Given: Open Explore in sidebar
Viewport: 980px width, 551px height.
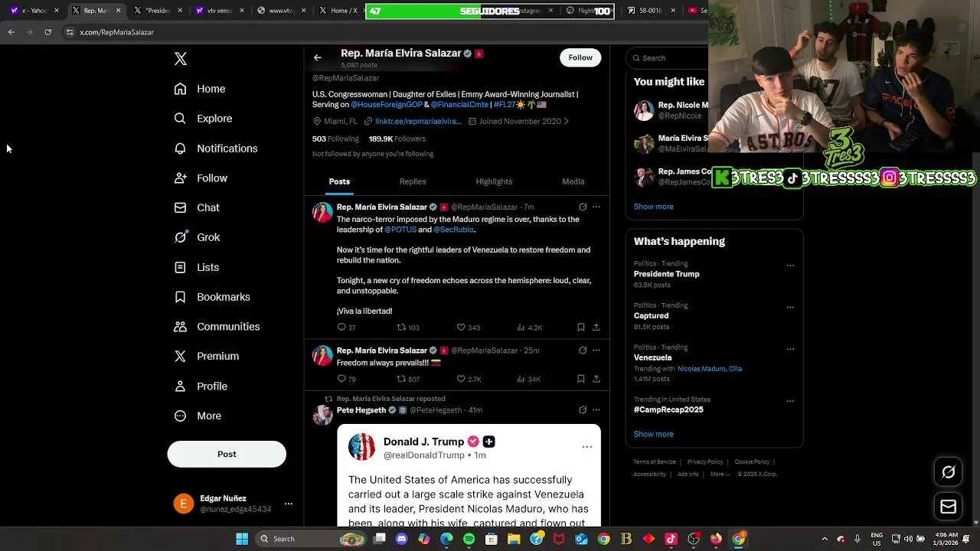Looking at the screenshot, I should tap(203, 119).
